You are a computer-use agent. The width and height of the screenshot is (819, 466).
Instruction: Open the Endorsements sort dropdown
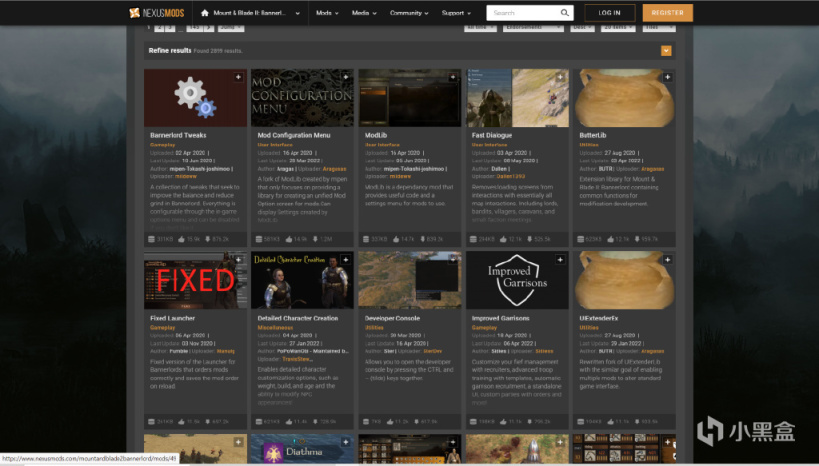533,28
